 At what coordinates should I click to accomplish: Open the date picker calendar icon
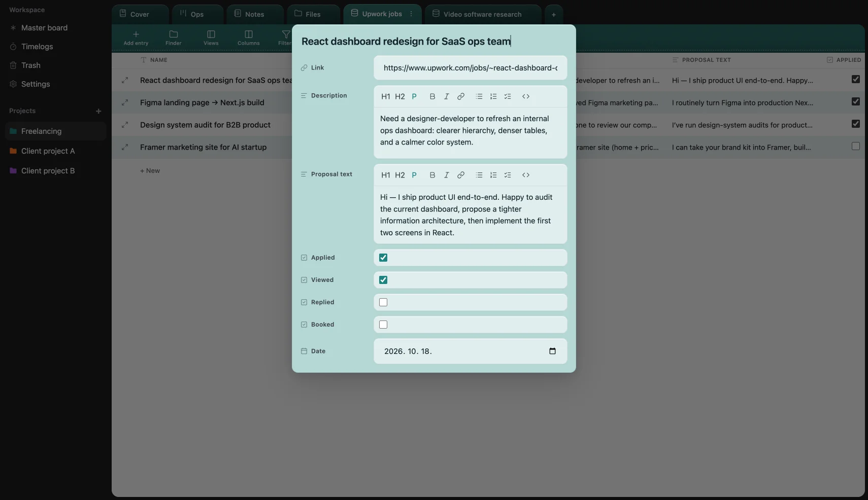click(x=553, y=351)
